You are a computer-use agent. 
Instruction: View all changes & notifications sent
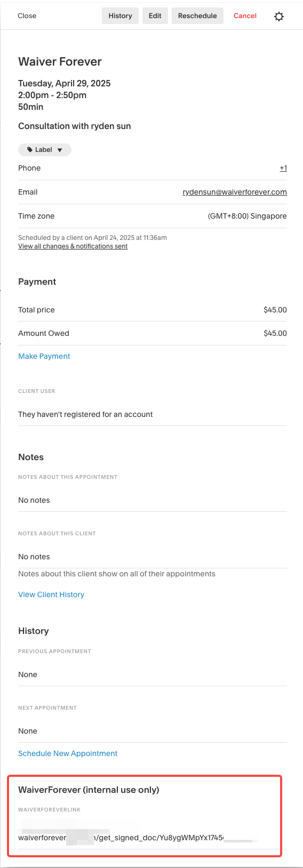[73, 246]
